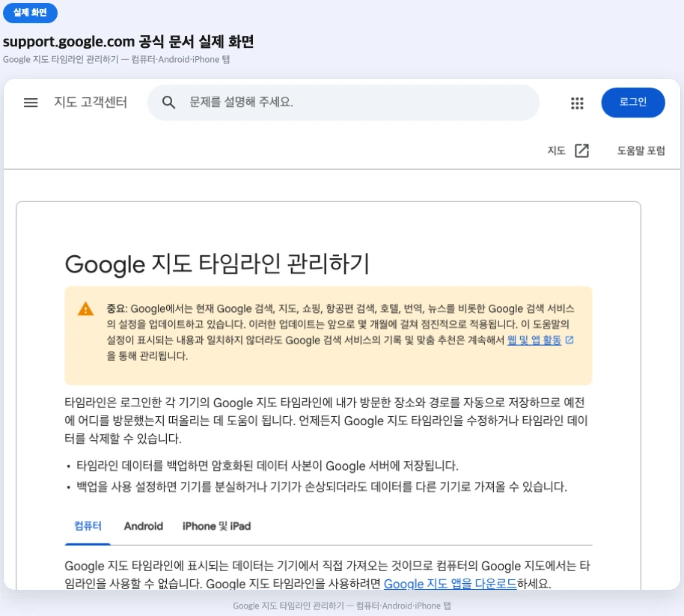The height and width of the screenshot is (616, 684).
Task: Click the 실제 화면 badge
Action: click(30, 13)
